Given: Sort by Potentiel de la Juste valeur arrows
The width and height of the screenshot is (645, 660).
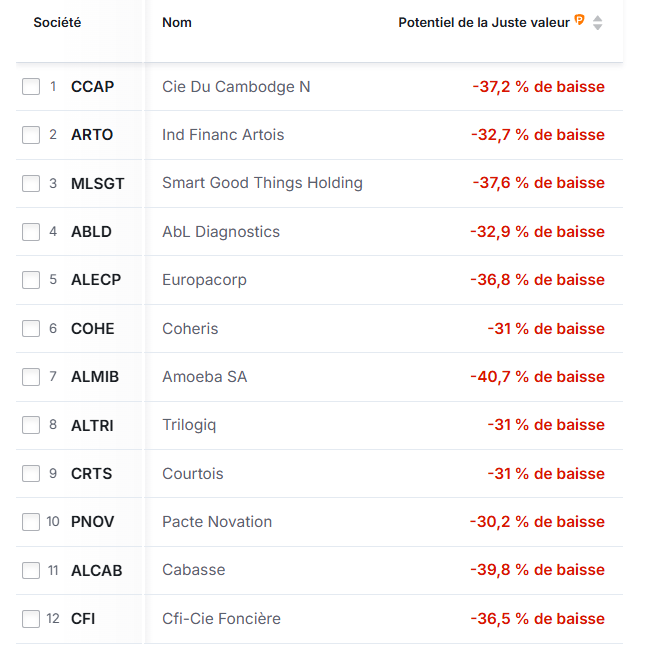Looking at the screenshot, I should tap(597, 22).
